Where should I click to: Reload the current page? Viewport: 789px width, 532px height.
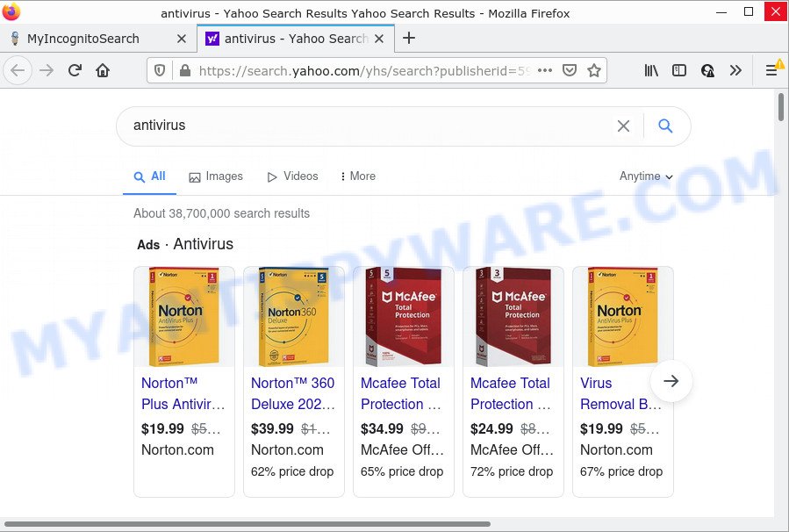coord(75,70)
